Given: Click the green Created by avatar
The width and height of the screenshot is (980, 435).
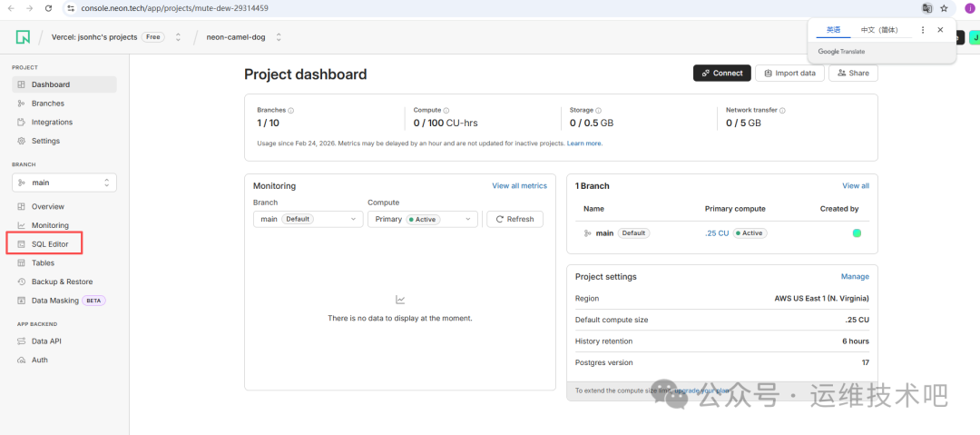Looking at the screenshot, I should (857, 233).
